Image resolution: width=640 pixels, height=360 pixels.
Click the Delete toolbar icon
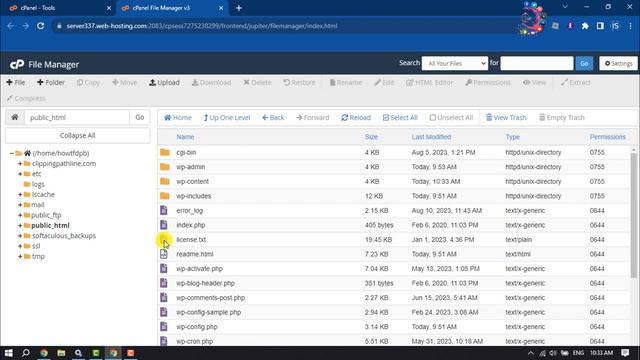click(x=257, y=82)
